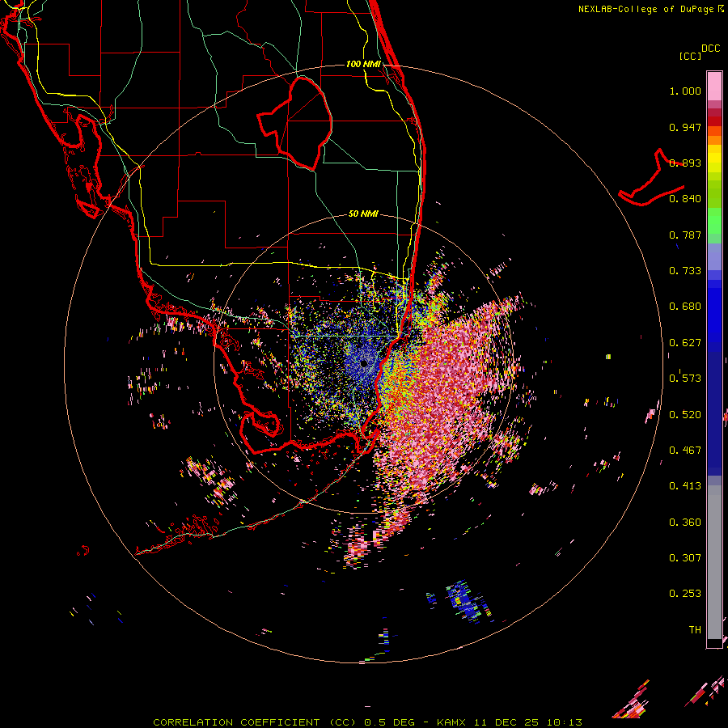Click the Lake Okeechobee red outline

(294, 123)
